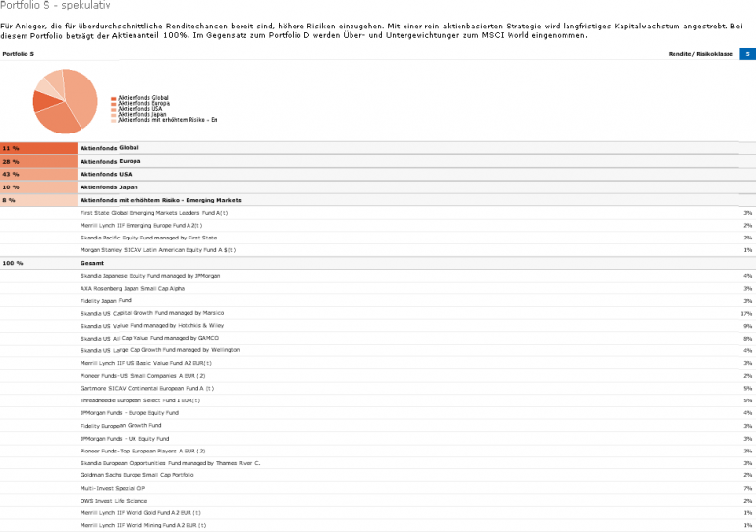Open Merrill Lynch IIF US Basic Value Fund
The height and width of the screenshot is (532, 756).
(378, 363)
